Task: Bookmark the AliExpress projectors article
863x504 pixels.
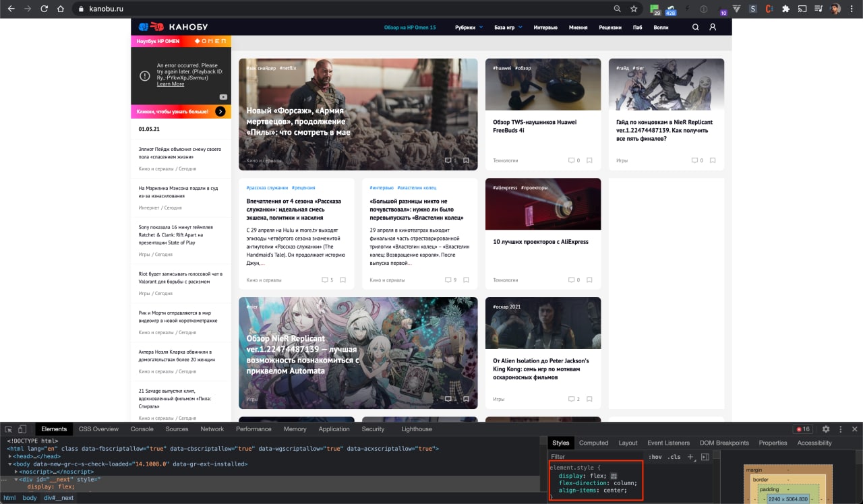Action: click(x=589, y=280)
